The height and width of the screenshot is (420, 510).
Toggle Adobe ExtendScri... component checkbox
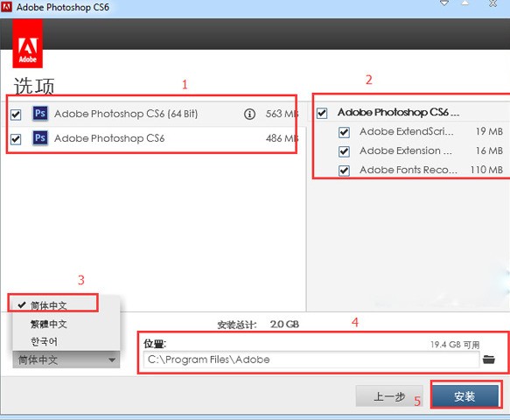(344, 132)
